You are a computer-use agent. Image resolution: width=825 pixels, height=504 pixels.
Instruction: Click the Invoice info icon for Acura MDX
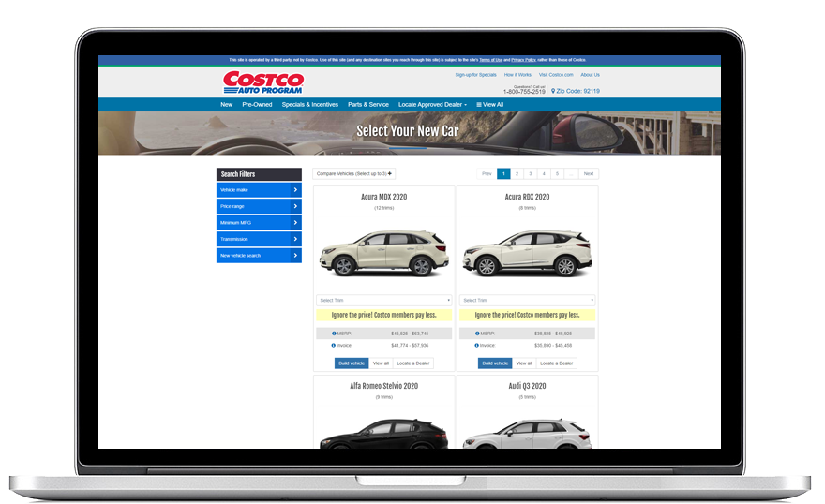click(x=334, y=346)
